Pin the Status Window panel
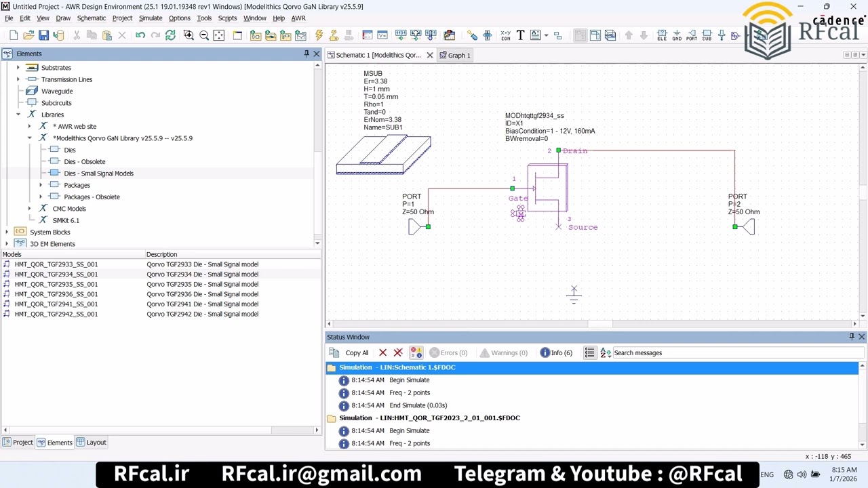 click(852, 337)
